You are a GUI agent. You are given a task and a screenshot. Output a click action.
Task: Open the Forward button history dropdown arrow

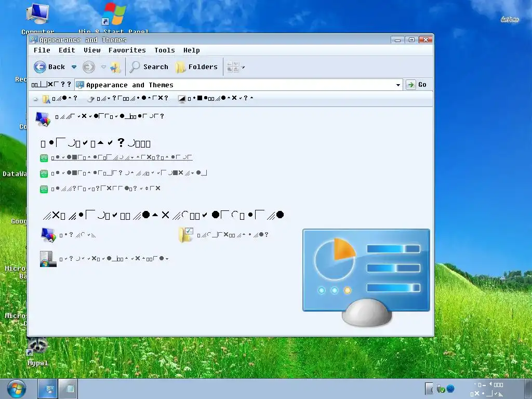[x=103, y=67]
